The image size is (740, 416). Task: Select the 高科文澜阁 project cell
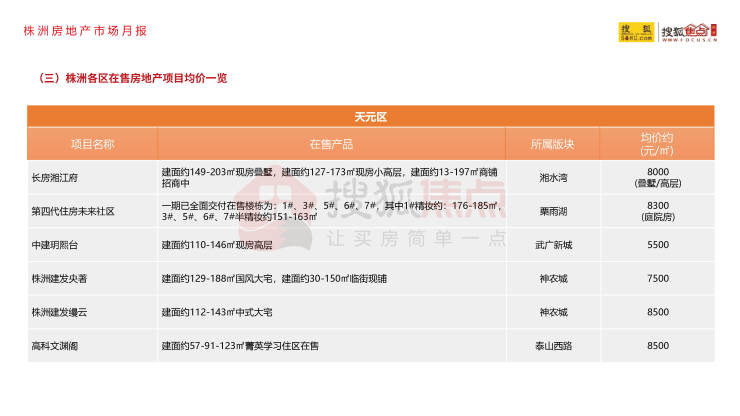(x=92, y=346)
